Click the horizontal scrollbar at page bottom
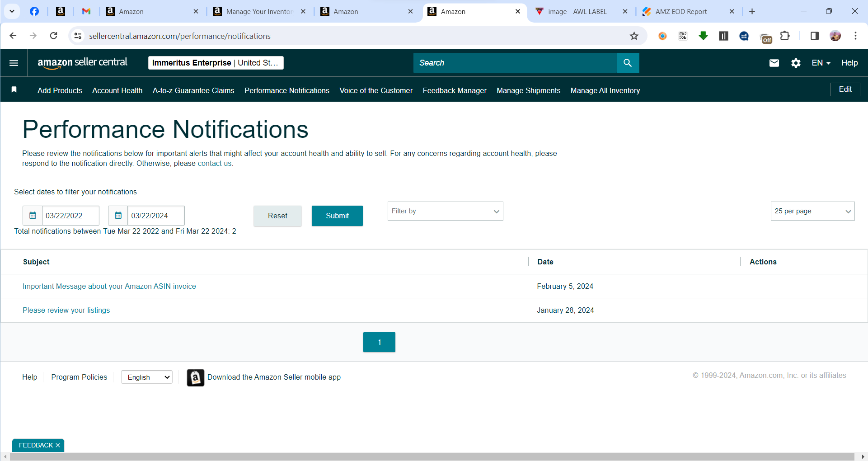Image resolution: width=868 pixels, height=461 pixels. [x=432, y=457]
